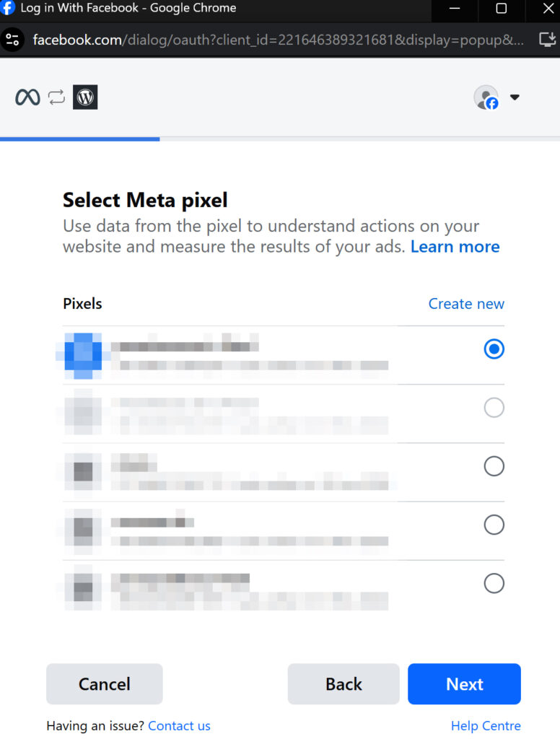Click the Back button

pos(344,684)
